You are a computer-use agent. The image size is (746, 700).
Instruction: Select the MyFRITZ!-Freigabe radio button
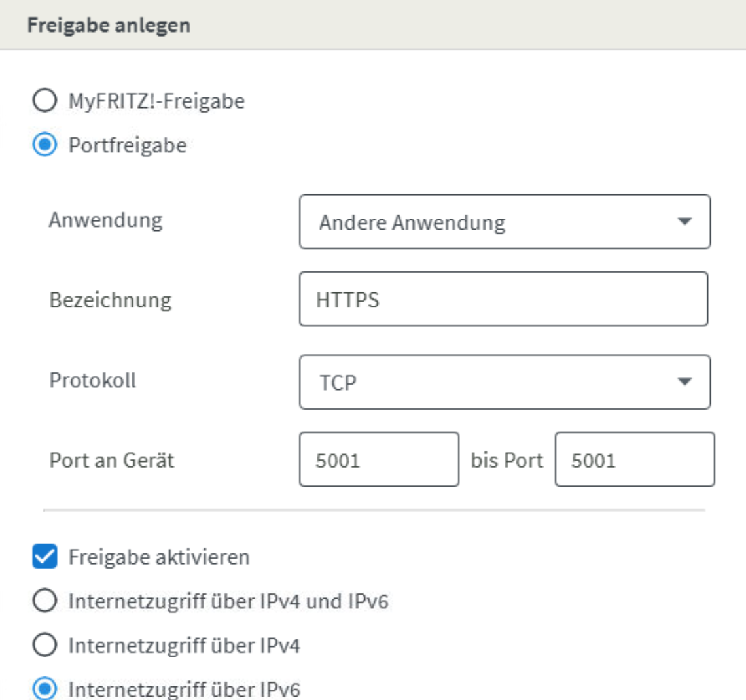click(44, 101)
